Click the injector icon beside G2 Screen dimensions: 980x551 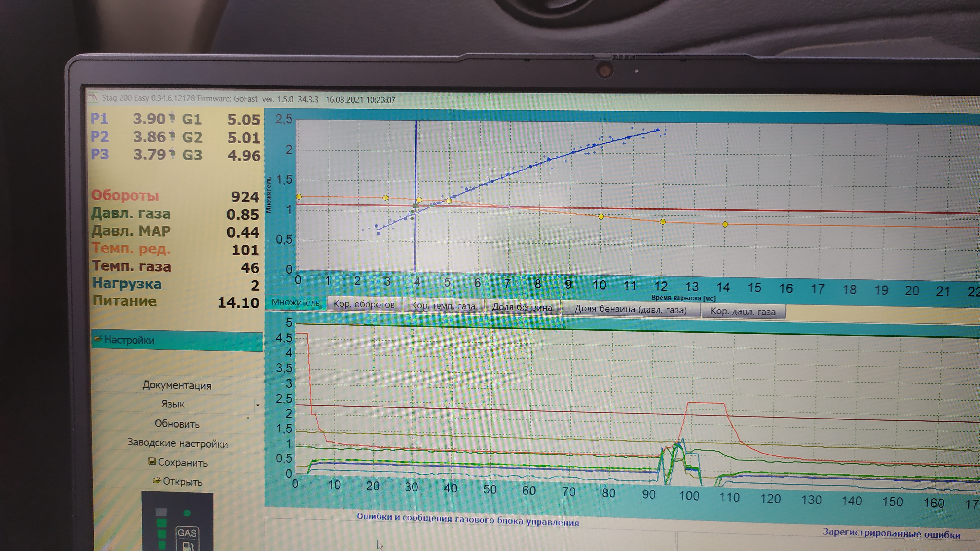pyautogui.click(x=172, y=135)
